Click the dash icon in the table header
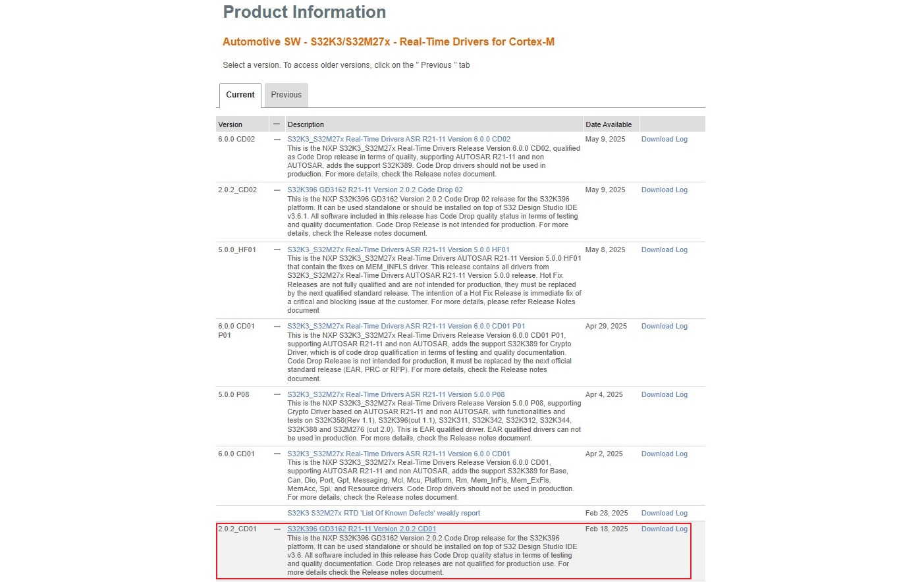Image resolution: width=924 pixels, height=582 pixels. click(x=277, y=124)
